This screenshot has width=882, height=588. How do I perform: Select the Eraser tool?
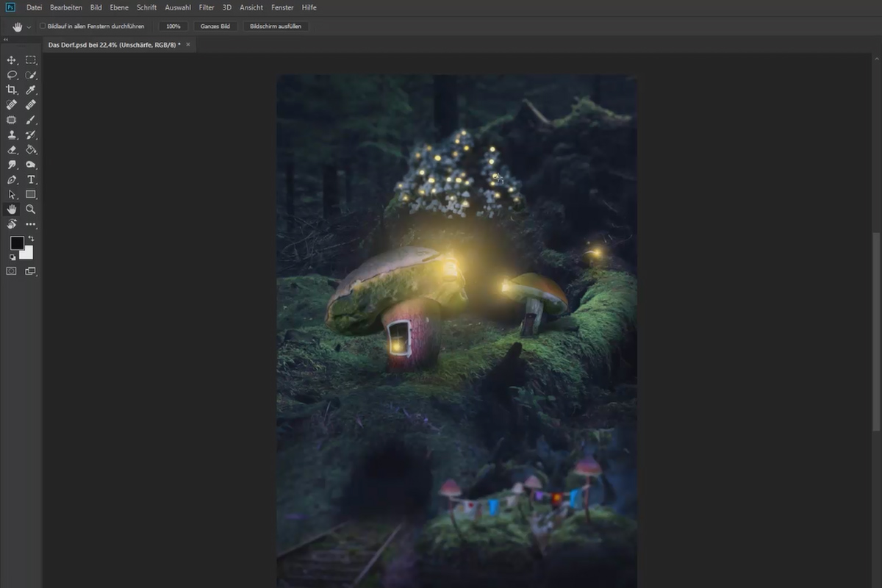12,150
